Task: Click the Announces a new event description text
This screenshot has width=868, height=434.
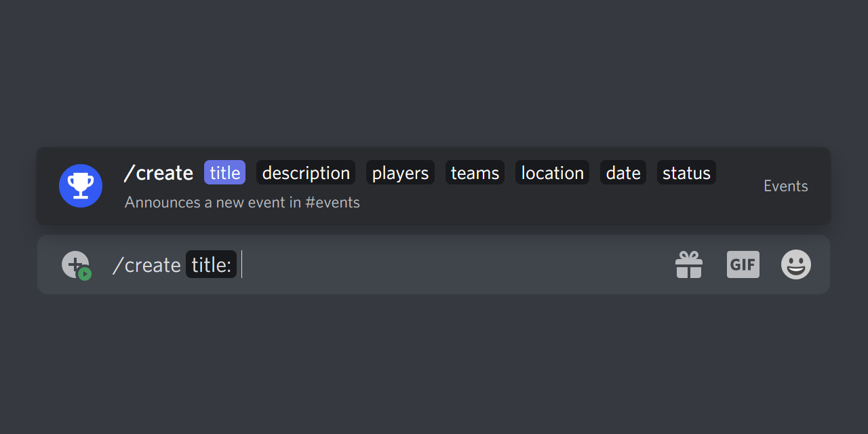Action: point(241,202)
